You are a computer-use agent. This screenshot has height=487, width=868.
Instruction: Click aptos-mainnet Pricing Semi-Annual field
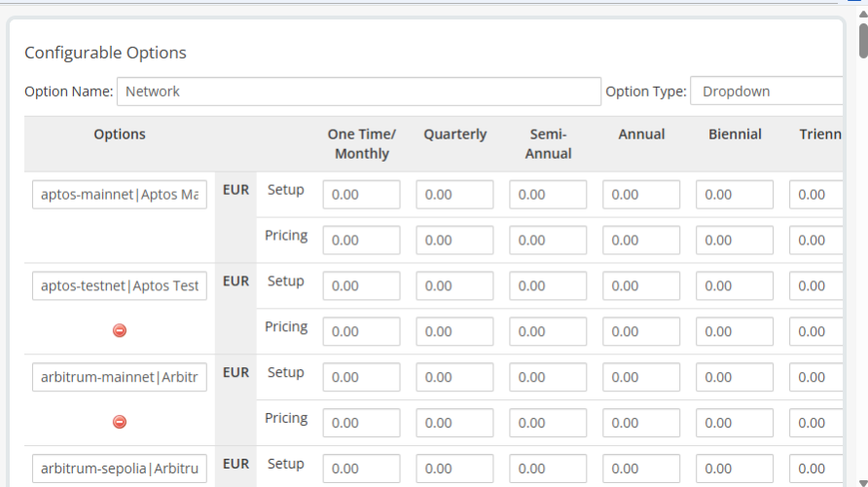click(x=548, y=241)
